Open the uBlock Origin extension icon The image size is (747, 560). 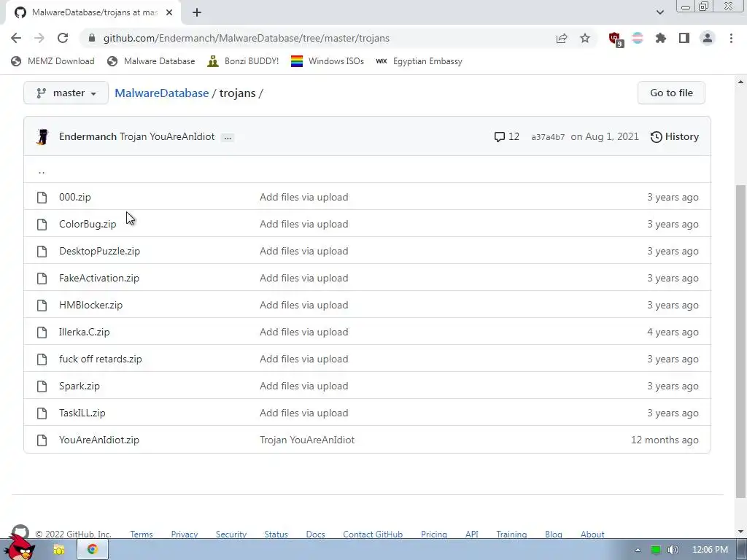[x=616, y=39]
